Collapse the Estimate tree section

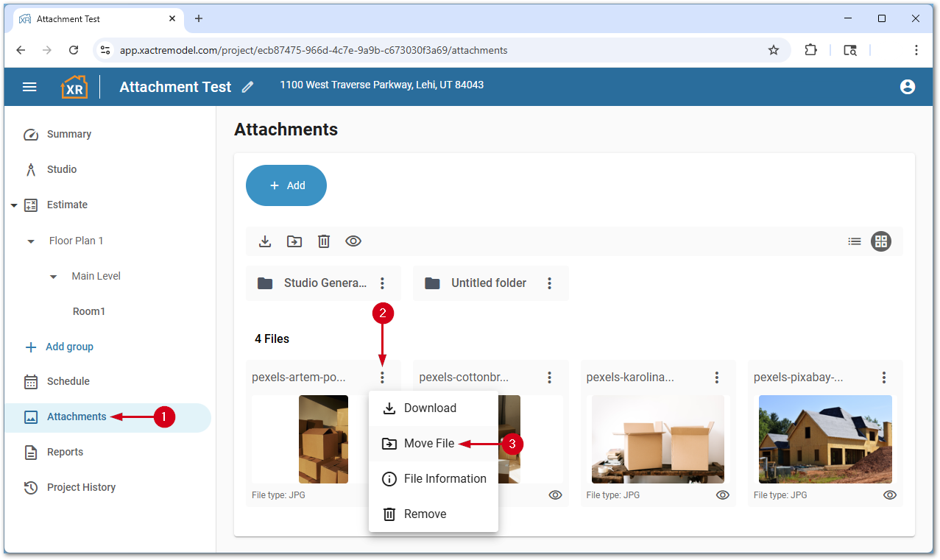pos(14,205)
